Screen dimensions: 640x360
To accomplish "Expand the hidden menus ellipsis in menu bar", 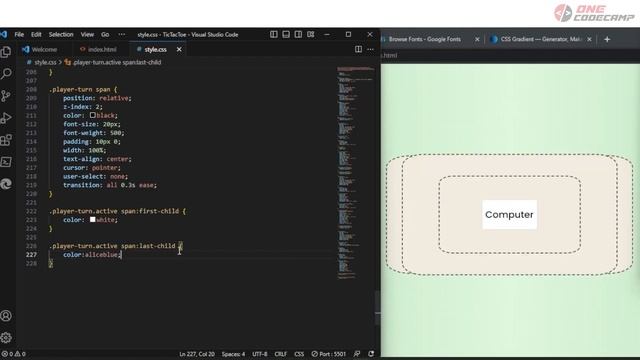I will [122, 35].
